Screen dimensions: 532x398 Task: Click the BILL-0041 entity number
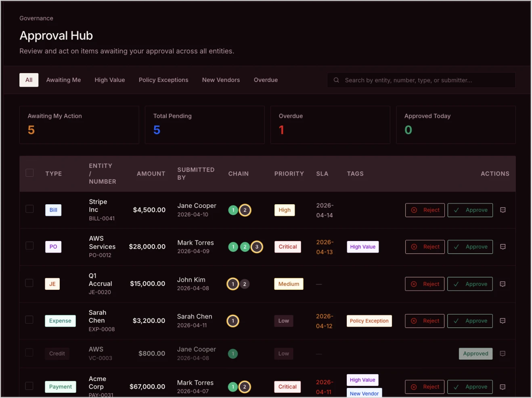102,218
